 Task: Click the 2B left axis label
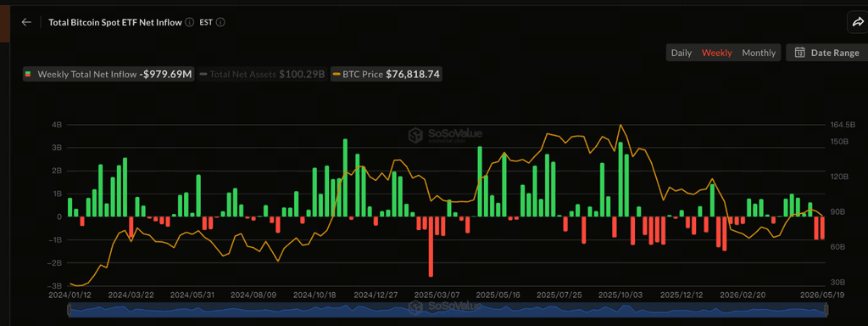pyautogui.click(x=57, y=171)
